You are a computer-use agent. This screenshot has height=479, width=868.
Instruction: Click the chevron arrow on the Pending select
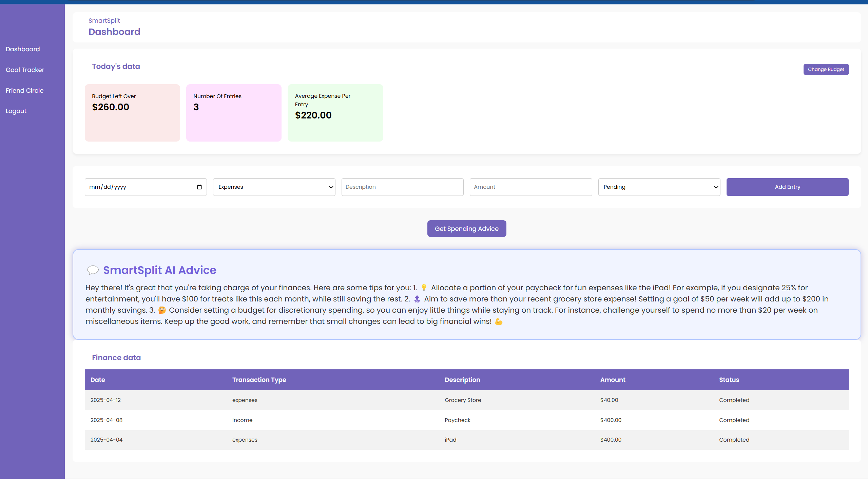[x=716, y=187]
